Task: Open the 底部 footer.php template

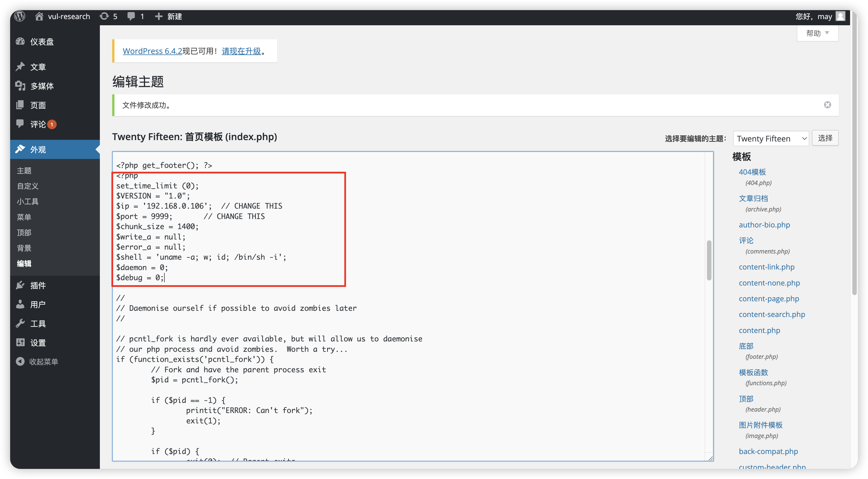Action: pos(746,346)
